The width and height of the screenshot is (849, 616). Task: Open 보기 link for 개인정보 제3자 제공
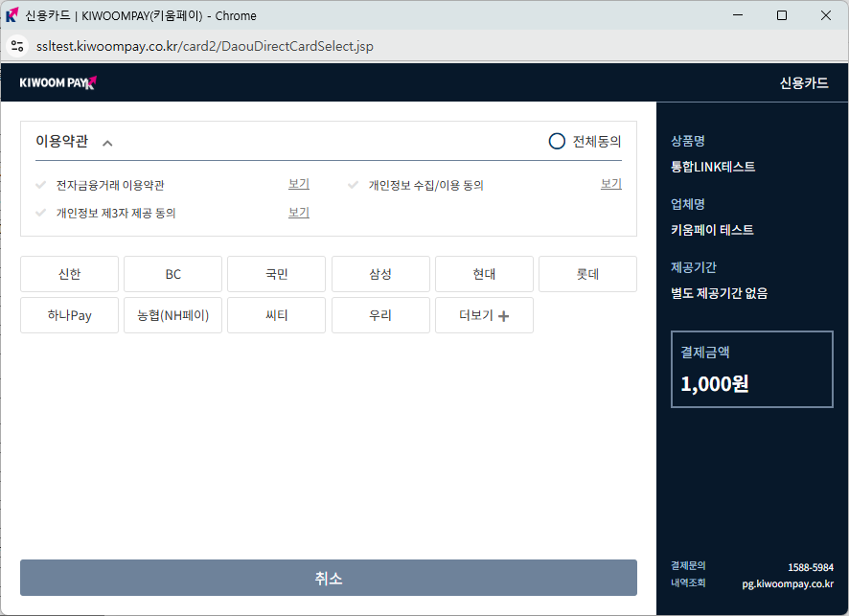299,212
